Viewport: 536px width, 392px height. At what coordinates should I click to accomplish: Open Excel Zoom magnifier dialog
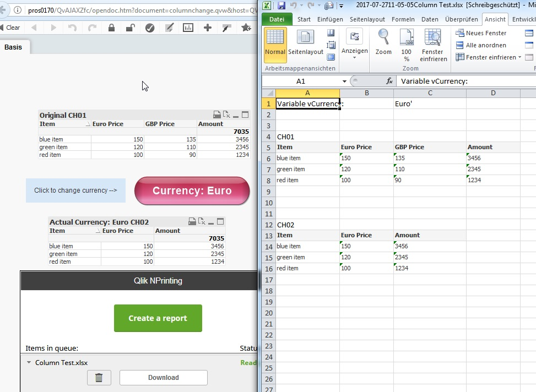(x=383, y=45)
